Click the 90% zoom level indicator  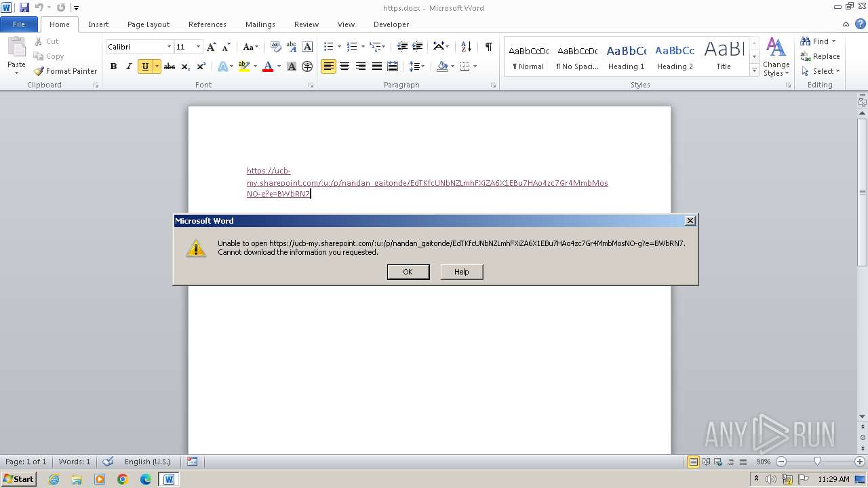tap(763, 462)
